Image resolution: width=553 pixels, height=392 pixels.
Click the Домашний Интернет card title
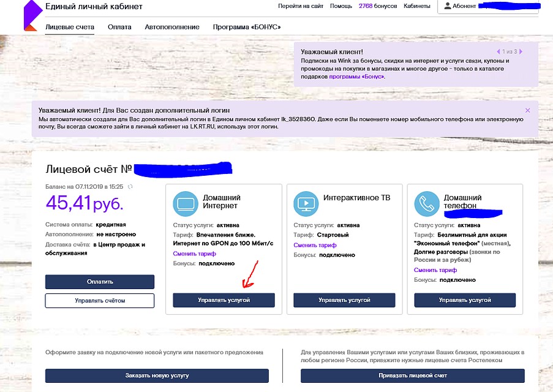click(x=222, y=202)
